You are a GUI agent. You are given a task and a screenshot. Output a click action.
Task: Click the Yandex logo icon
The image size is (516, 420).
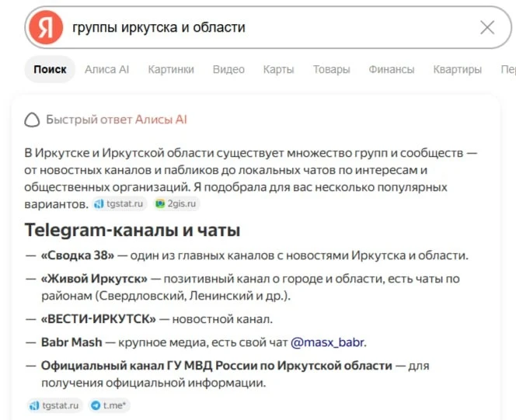click(x=45, y=27)
